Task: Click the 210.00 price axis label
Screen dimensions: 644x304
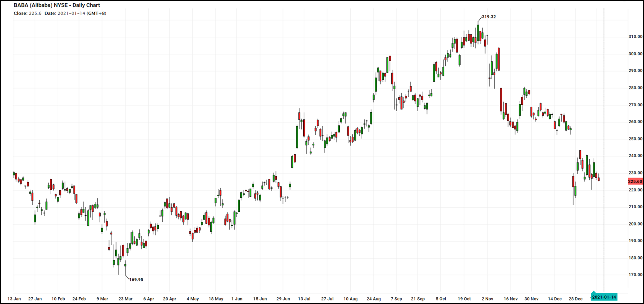Action: click(x=635, y=207)
